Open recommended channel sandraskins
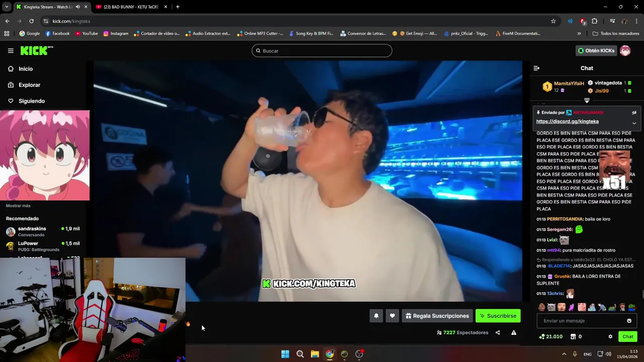 point(43,231)
